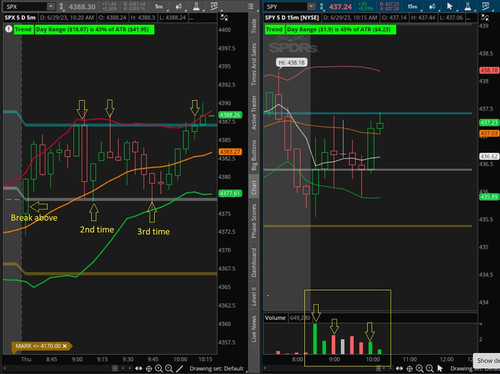
Task: Click pan arrows icon under SPX chart
Action: point(139,368)
